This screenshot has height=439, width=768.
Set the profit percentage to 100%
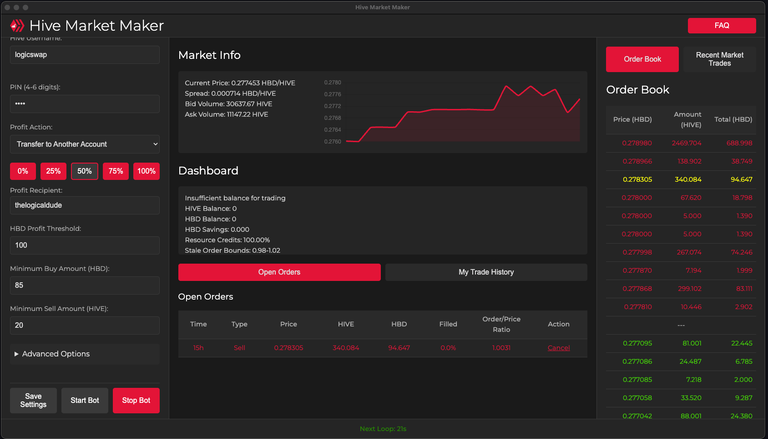[x=146, y=171]
